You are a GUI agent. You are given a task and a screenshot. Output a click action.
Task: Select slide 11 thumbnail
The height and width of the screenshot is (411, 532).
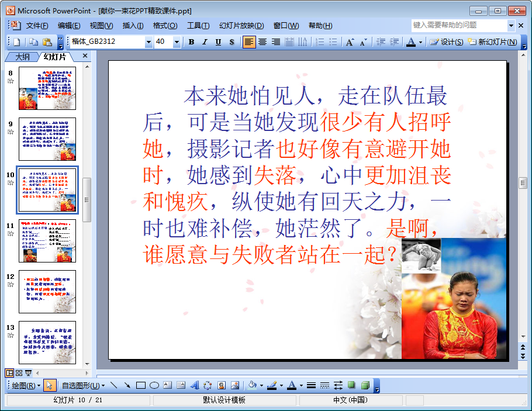pos(47,241)
